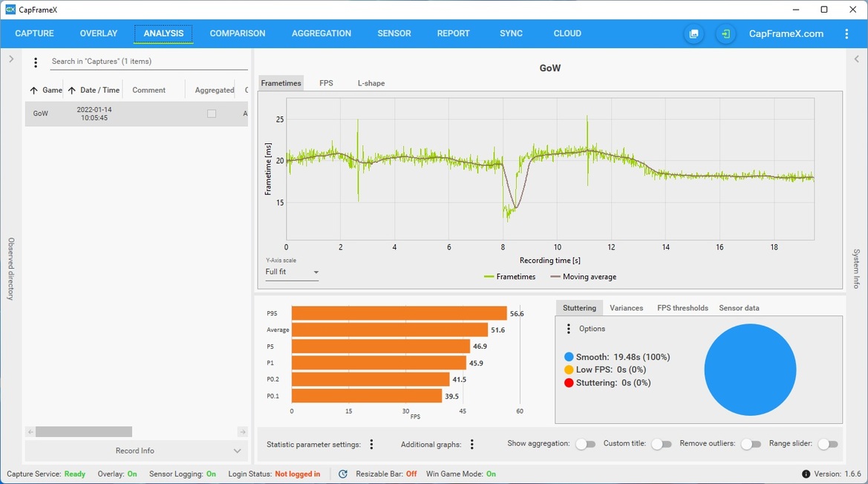Open AGGREGATION tab
Image resolution: width=868 pixels, height=484 pixels.
click(321, 33)
